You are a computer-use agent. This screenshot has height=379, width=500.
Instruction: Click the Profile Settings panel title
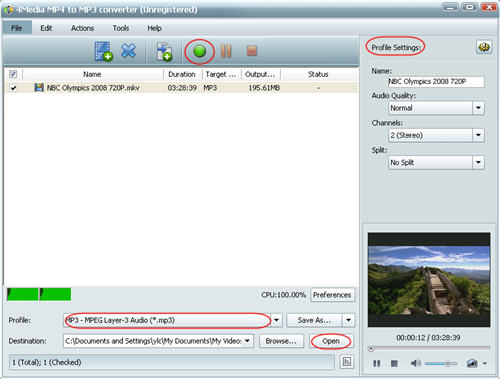[396, 48]
